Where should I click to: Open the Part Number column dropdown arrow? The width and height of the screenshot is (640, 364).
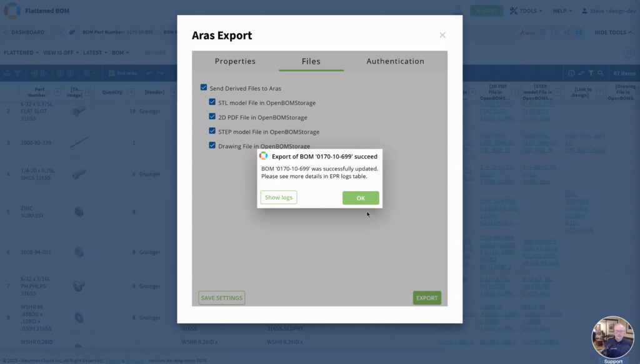click(x=57, y=92)
